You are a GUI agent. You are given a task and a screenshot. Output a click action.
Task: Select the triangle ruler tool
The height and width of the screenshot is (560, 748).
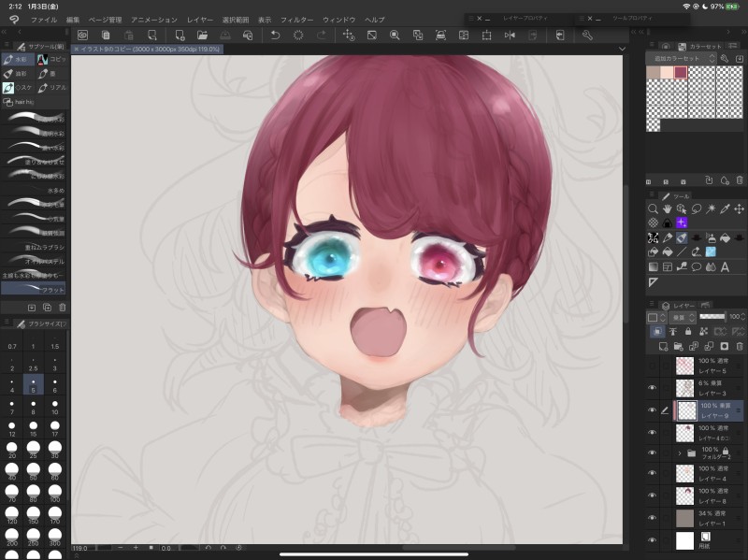(x=653, y=283)
